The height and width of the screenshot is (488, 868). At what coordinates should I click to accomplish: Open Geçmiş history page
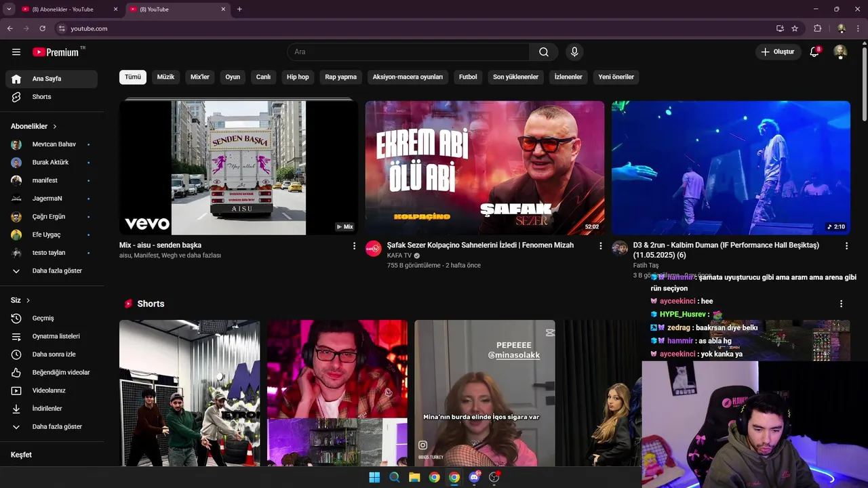pos(52,318)
